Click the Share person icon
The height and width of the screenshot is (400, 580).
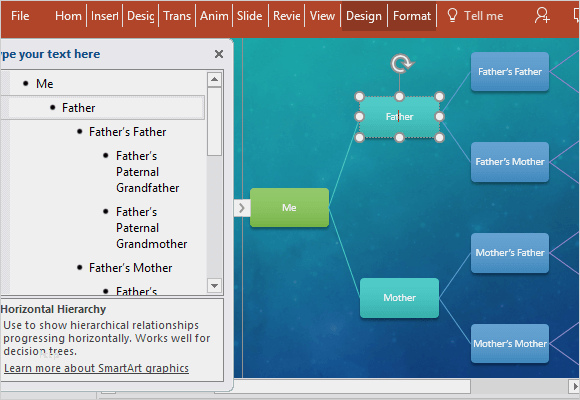[x=542, y=16]
